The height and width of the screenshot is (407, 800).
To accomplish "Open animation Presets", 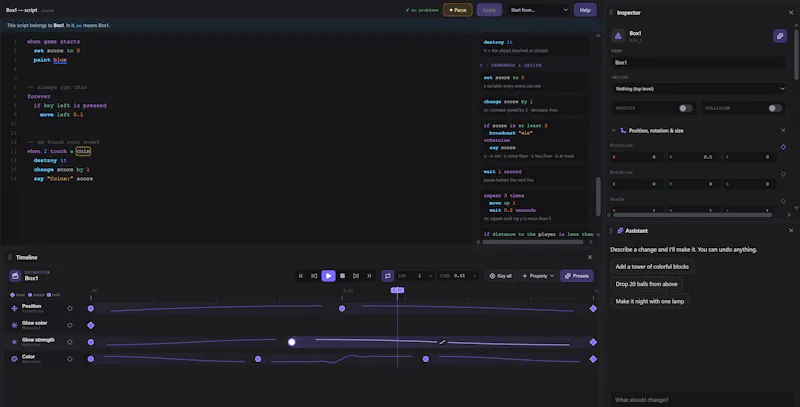I will [x=577, y=276].
